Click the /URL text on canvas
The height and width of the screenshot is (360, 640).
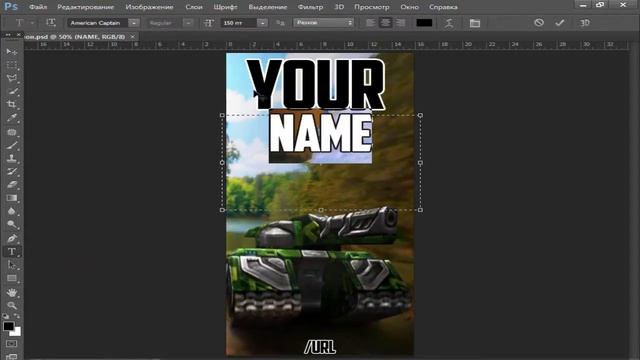coord(320,347)
